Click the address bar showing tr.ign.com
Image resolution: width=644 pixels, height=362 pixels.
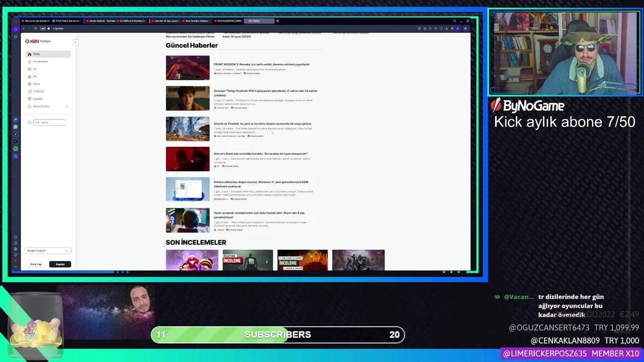tap(58, 29)
